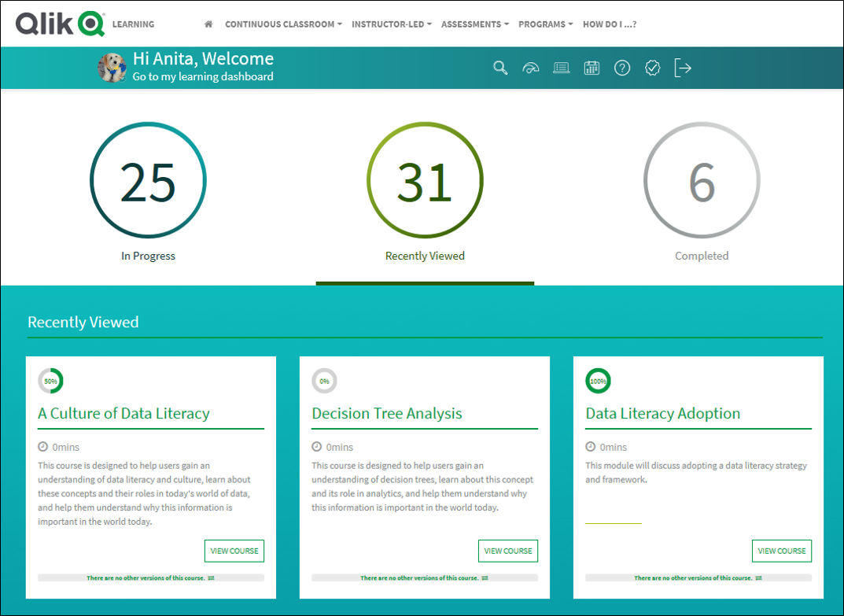This screenshot has height=616, width=844.
Task: Open the laptop courses icon
Action: point(561,68)
